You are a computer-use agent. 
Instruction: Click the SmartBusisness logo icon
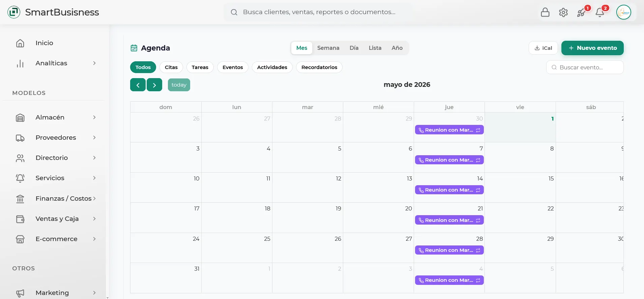click(x=14, y=12)
